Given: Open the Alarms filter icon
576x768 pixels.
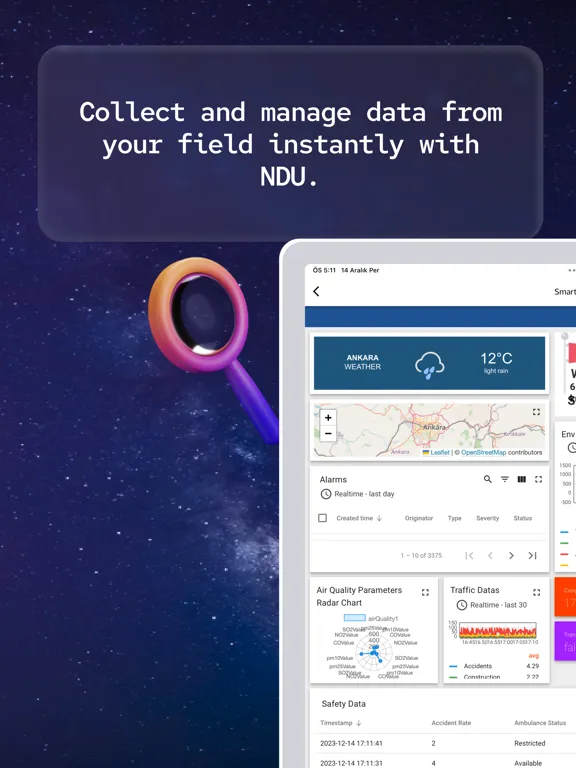Looking at the screenshot, I should point(504,479).
